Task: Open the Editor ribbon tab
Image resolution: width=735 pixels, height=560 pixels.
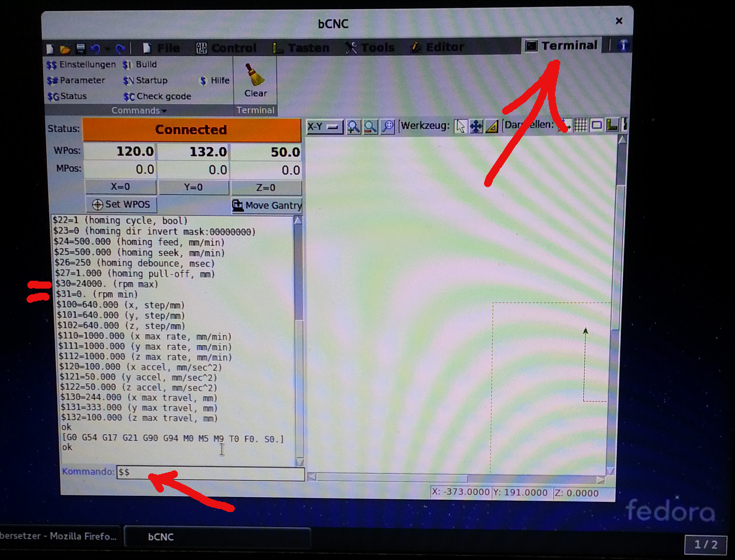Action: (x=438, y=47)
